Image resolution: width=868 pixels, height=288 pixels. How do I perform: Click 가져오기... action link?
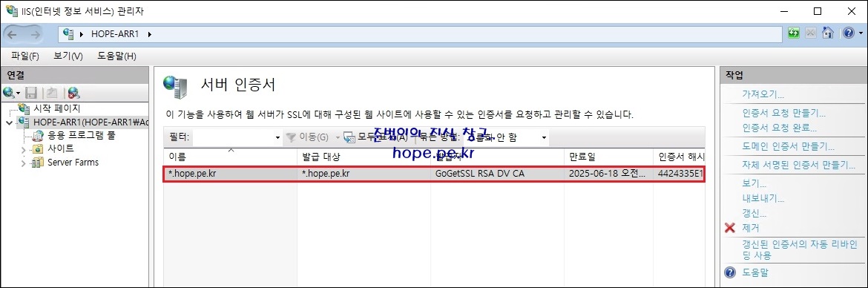[763, 95]
